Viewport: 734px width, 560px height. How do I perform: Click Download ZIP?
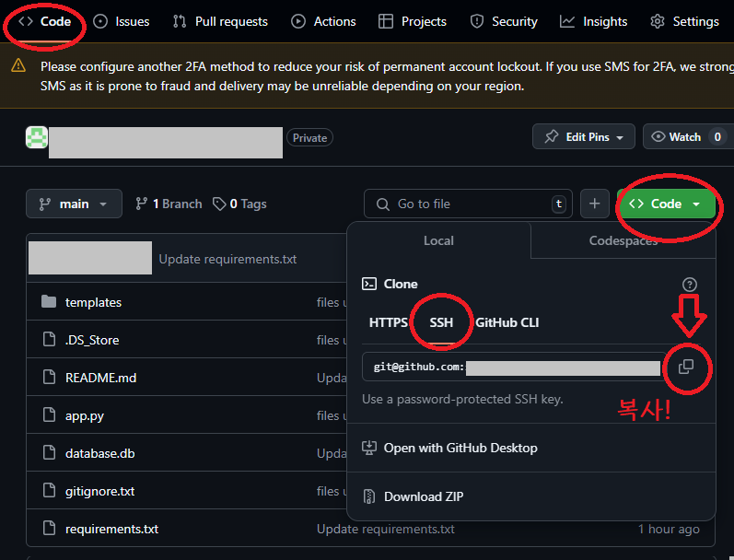(x=424, y=496)
